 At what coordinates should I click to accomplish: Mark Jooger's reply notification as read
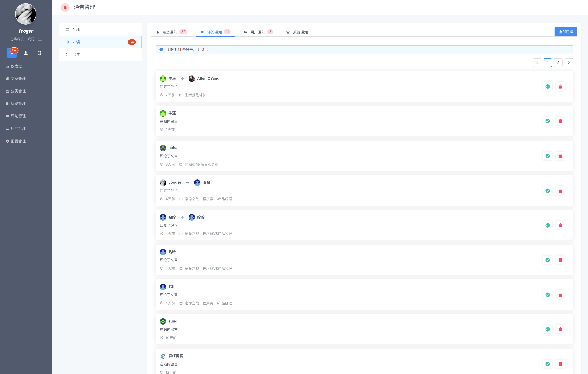coord(547,191)
